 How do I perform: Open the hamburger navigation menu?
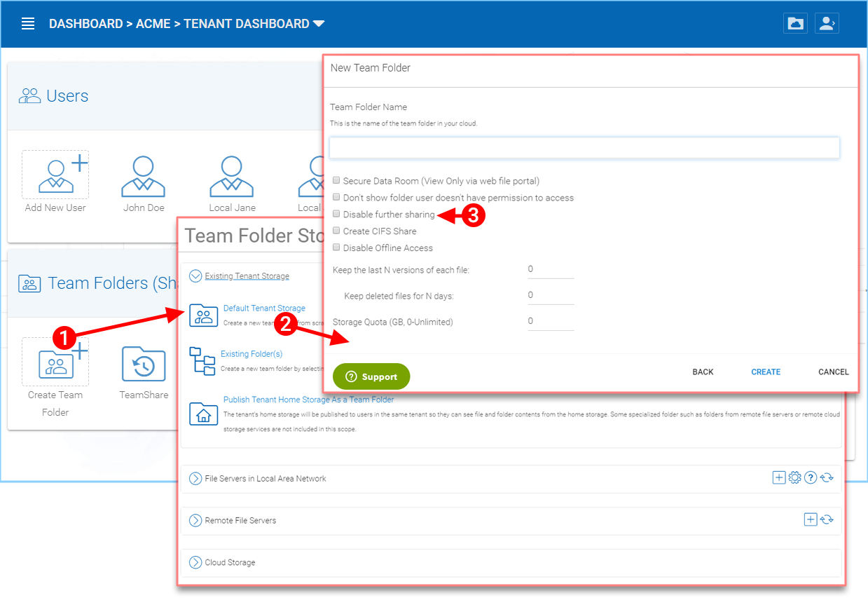pyautogui.click(x=27, y=23)
